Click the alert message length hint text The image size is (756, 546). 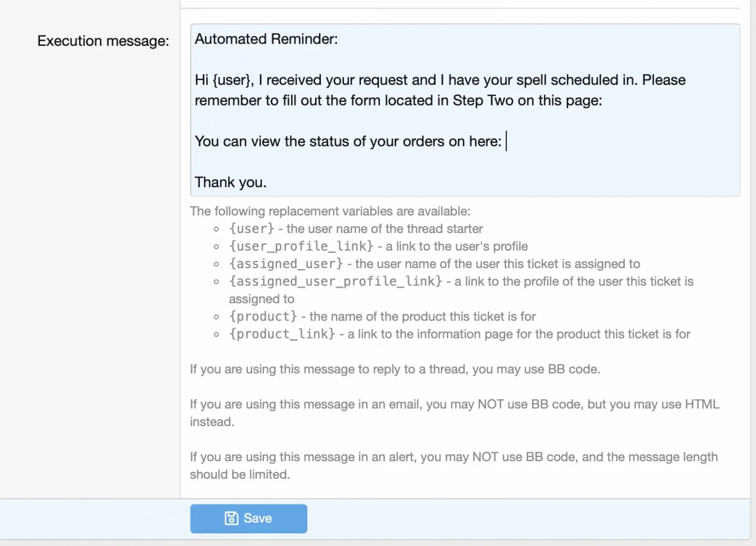click(x=454, y=465)
